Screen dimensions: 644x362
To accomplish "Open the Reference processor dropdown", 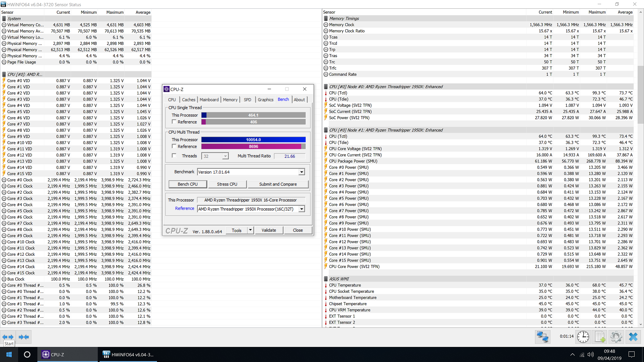I will tap(302, 209).
